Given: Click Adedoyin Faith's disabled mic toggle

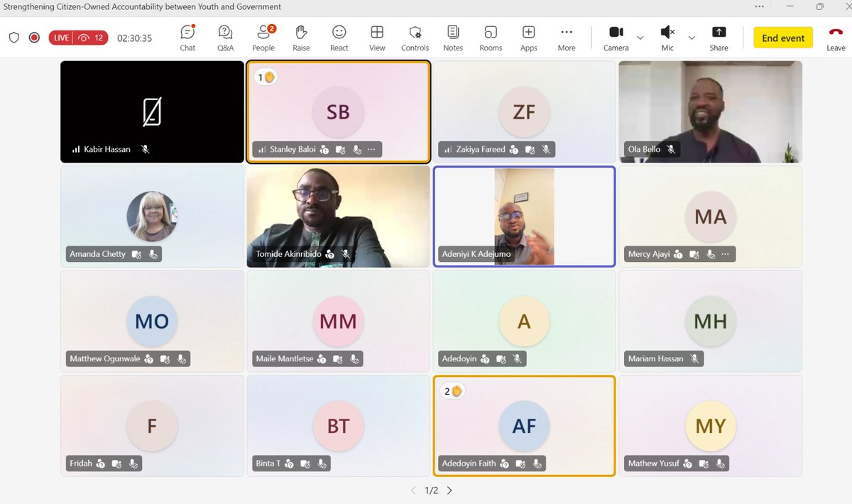Looking at the screenshot, I should [537, 464].
